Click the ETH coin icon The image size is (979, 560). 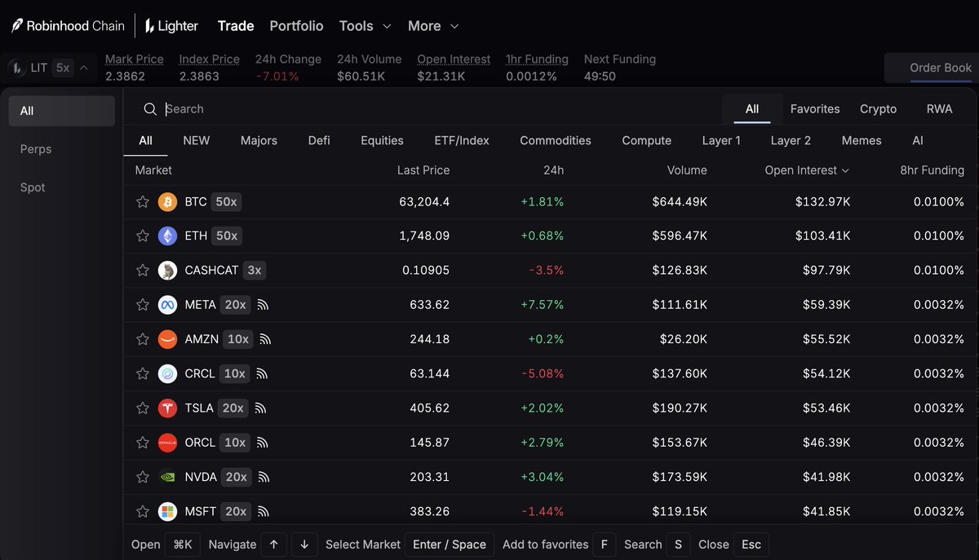[167, 236]
